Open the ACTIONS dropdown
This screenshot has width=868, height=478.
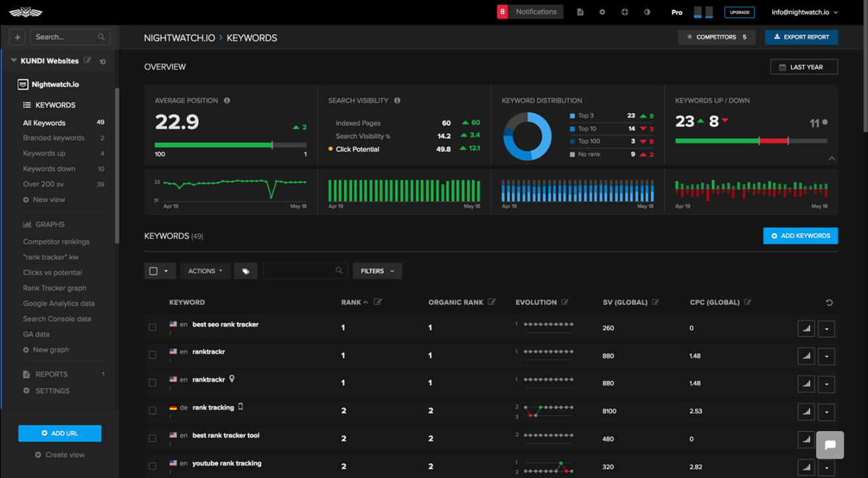(205, 270)
